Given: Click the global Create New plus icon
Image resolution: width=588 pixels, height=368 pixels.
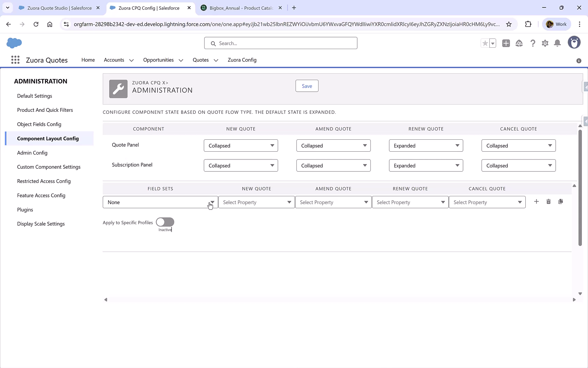Looking at the screenshot, I should point(506,43).
